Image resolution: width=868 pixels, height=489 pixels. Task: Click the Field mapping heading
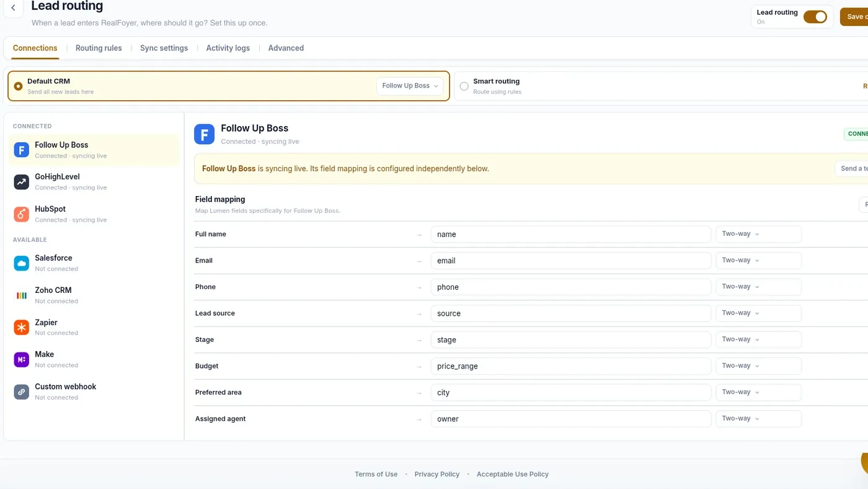[x=220, y=199]
